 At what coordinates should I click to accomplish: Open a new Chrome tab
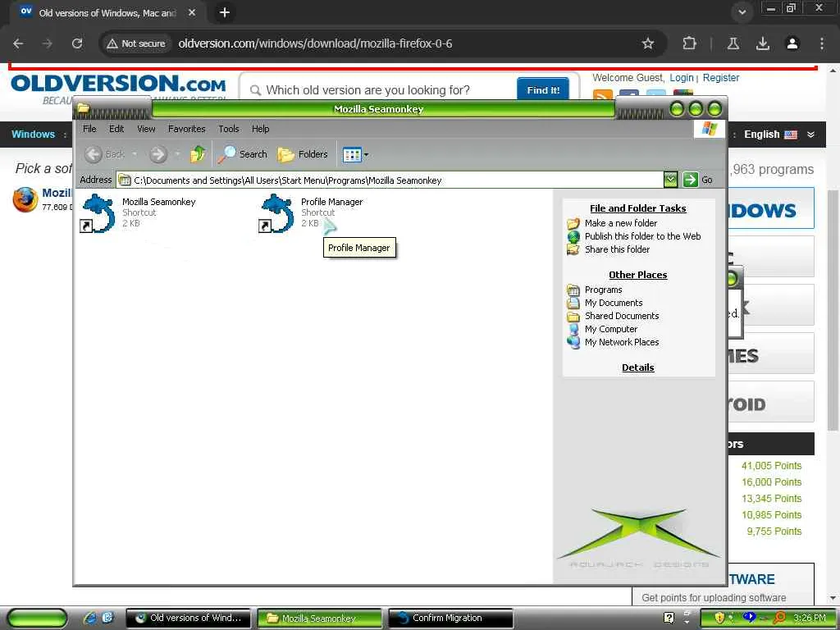click(225, 12)
